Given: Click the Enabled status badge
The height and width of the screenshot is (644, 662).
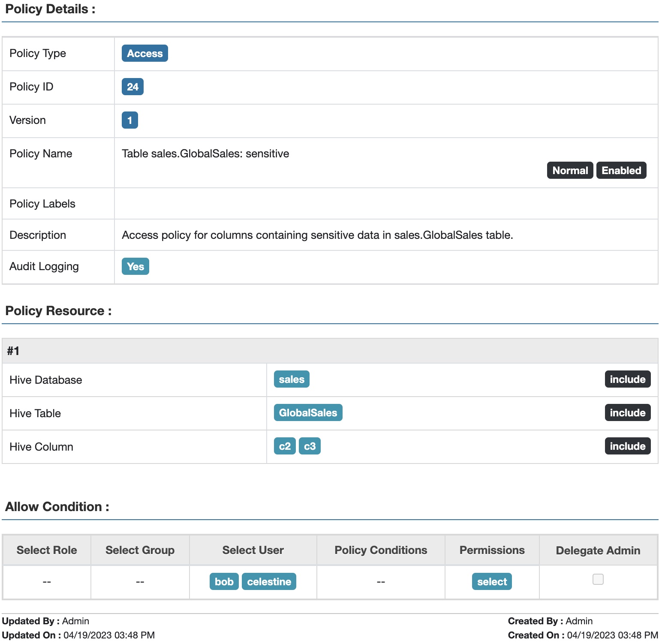Looking at the screenshot, I should 621,171.
